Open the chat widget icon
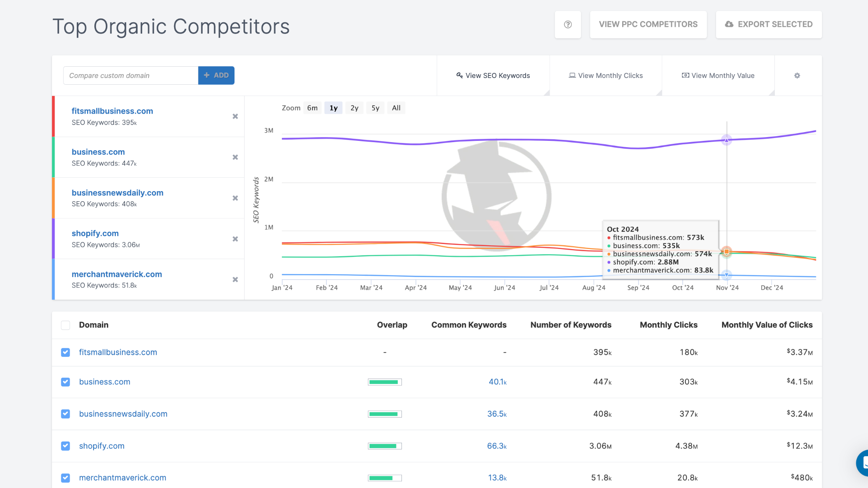The image size is (868, 488). 862,463
